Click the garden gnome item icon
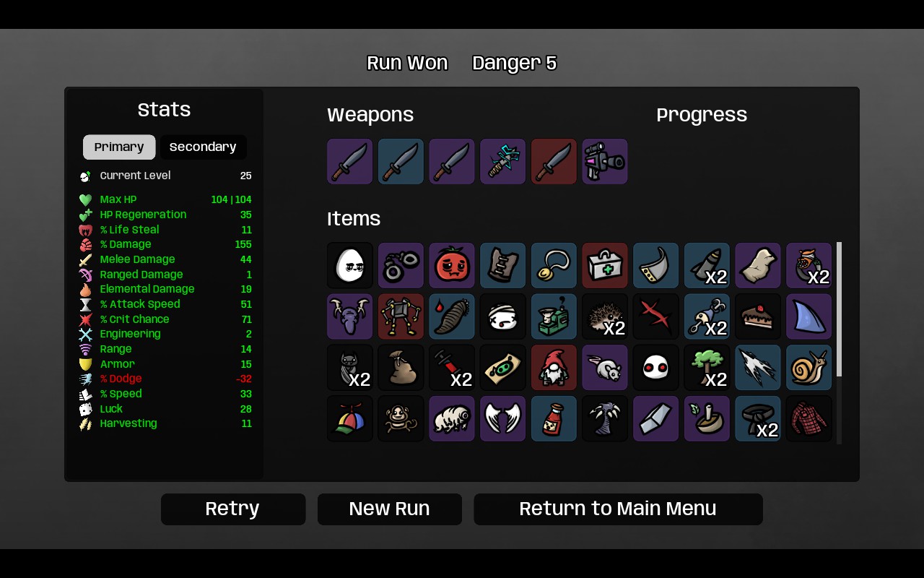 (x=554, y=368)
